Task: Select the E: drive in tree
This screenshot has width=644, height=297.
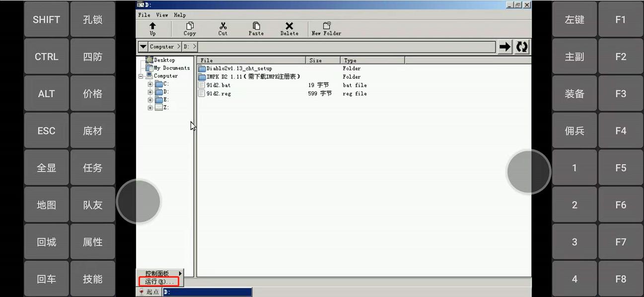Action: pyautogui.click(x=162, y=100)
